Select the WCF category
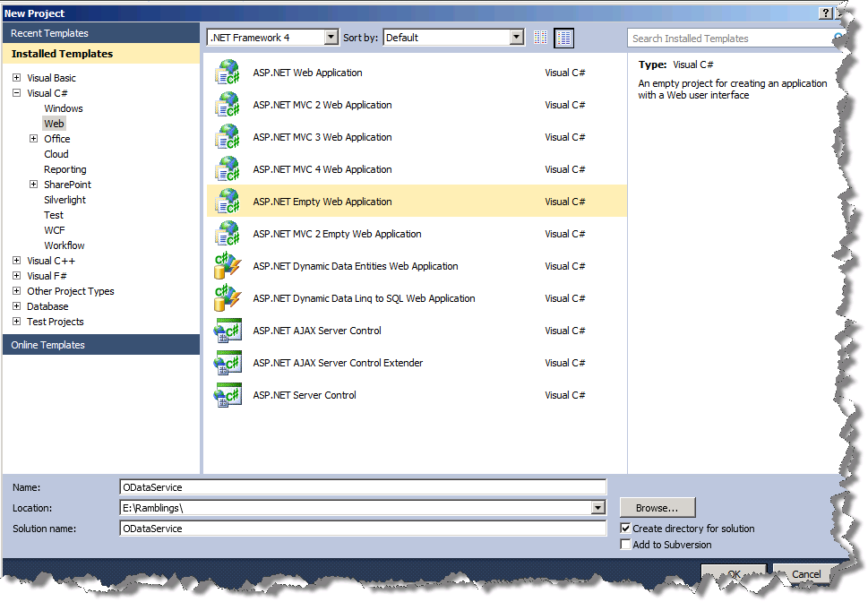Image resolution: width=868 pixels, height=602 pixels. tap(55, 230)
